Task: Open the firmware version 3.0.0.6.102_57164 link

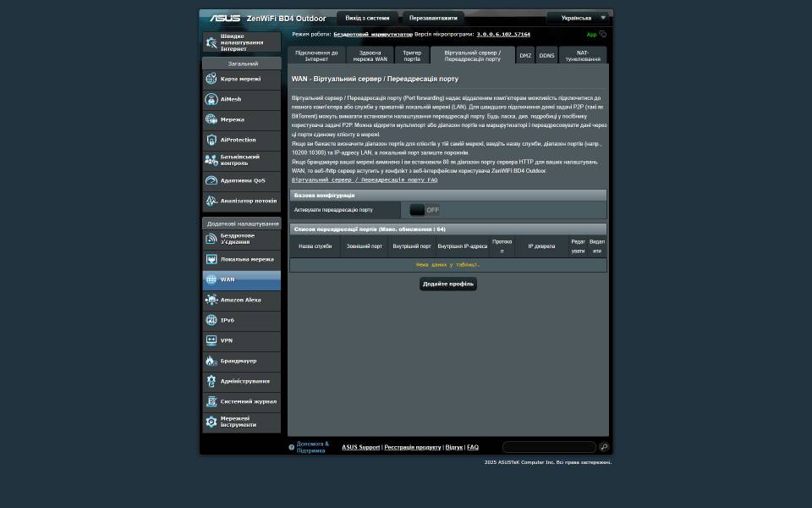Action: click(503, 35)
